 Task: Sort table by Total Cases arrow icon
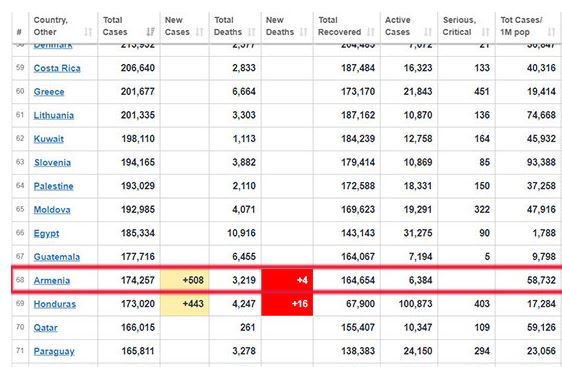point(151,32)
